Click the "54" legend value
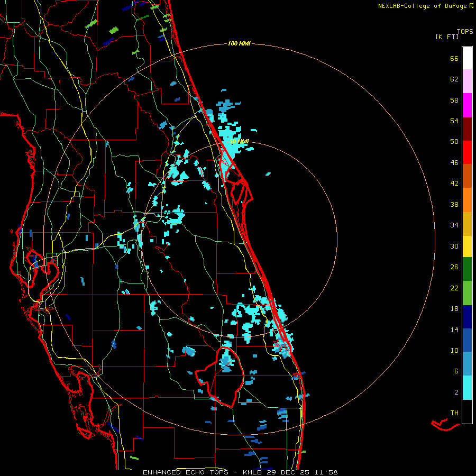 tap(454, 121)
